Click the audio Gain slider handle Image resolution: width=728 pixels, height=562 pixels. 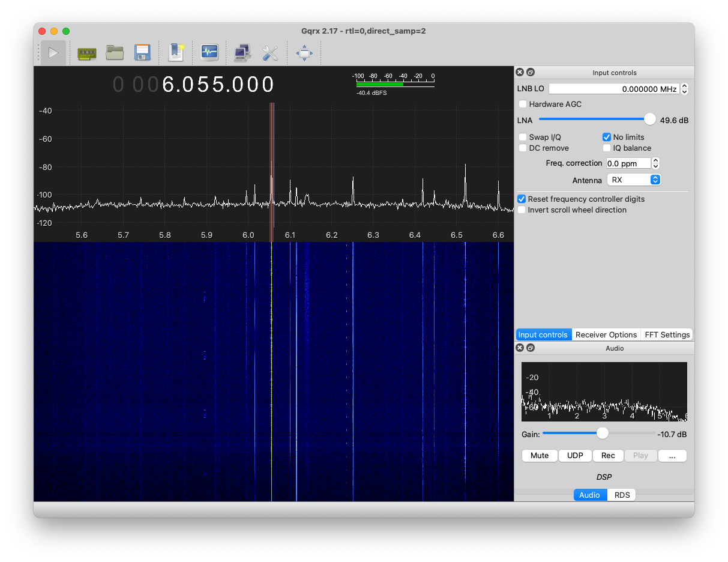pyautogui.click(x=602, y=434)
